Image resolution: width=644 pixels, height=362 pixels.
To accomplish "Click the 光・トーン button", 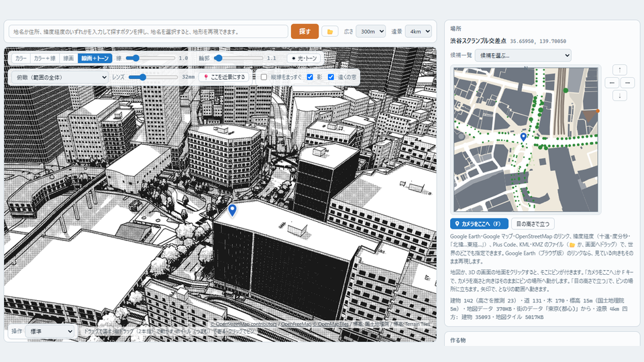I will pos(305,58).
